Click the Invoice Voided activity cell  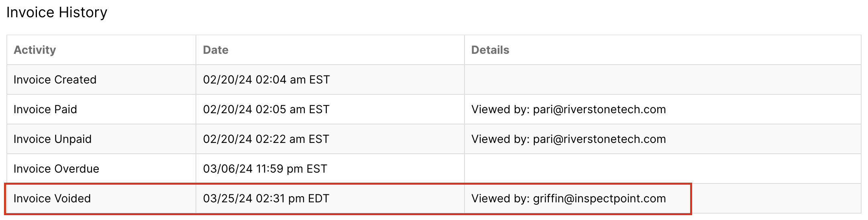click(101, 198)
